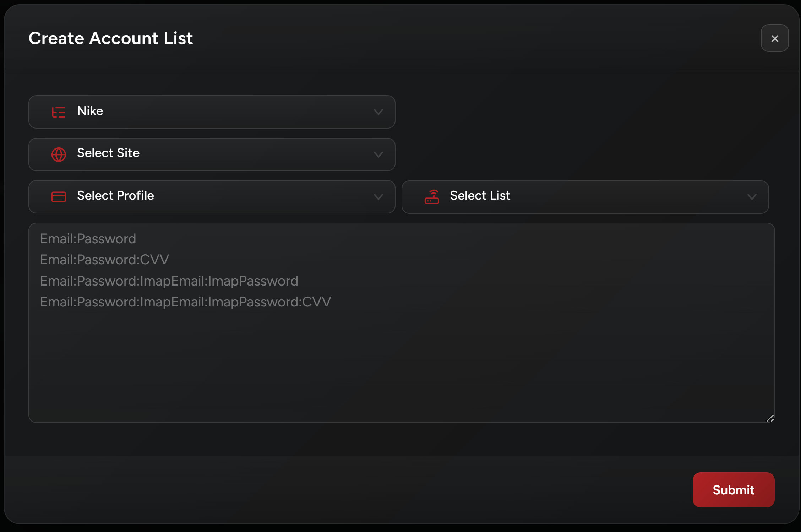Open the Select List dropdown
Viewport: 801px width, 532px height.
(x=585, y=197)
